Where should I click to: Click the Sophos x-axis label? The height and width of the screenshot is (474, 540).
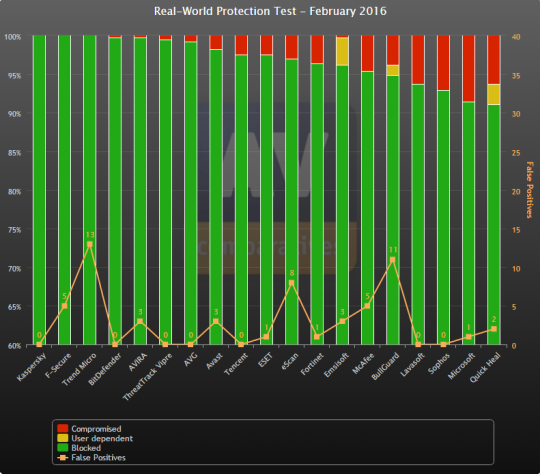(439, 363)
